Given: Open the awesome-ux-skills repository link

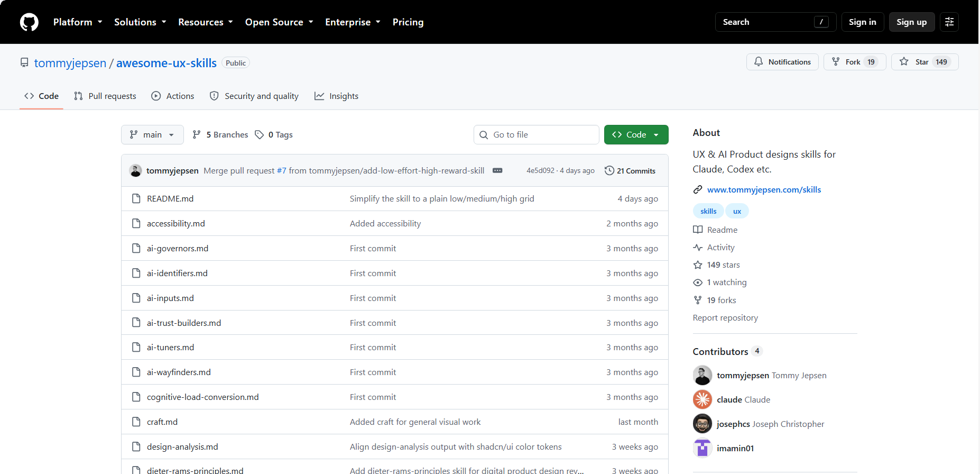Looking at the screenshot, I should (167, 63).
